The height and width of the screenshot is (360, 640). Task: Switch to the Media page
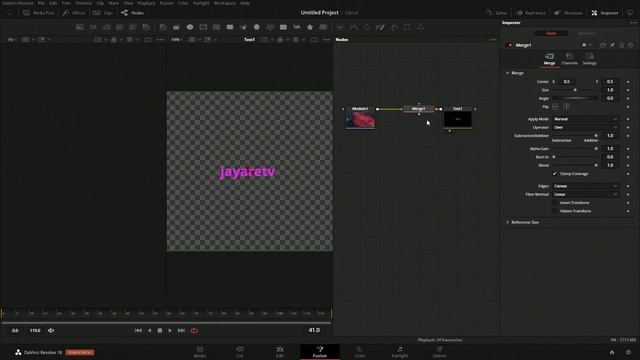point(200,352)
